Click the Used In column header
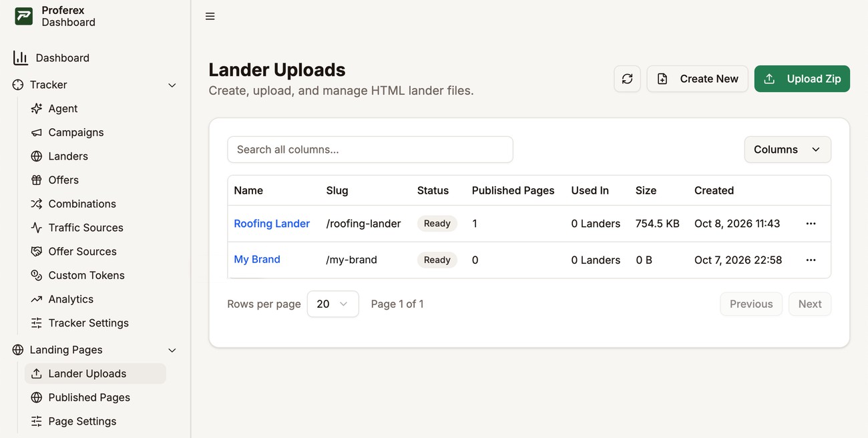The image size is (868, 438). point(590,190)
